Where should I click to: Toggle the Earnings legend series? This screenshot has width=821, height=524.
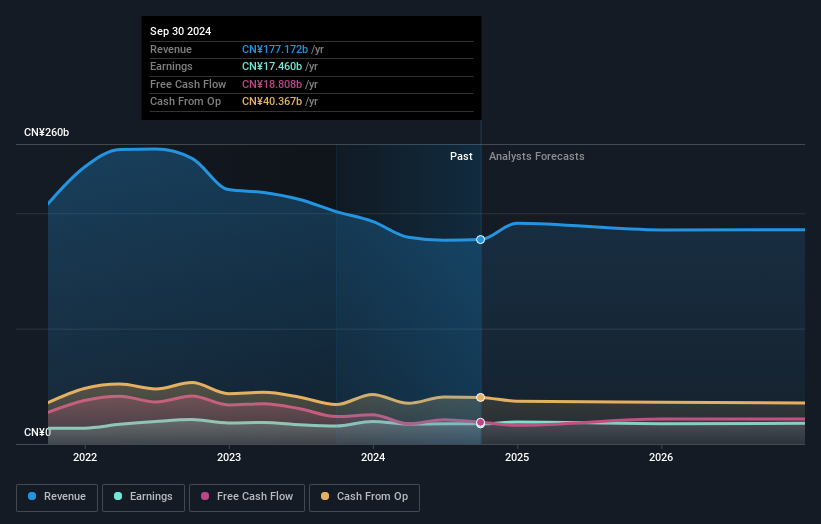[143, 497]
